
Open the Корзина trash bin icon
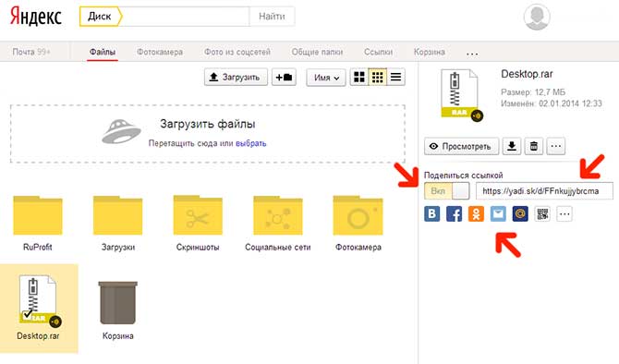tap(117, 302)
